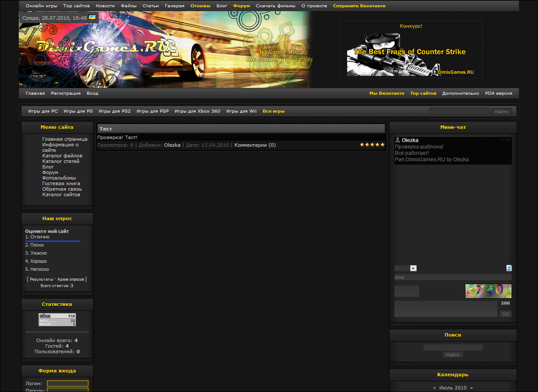Select Игры для PSP category tab
Image resolution: width=538 pixels, height=392 pixels.
[x=152, y=111]
